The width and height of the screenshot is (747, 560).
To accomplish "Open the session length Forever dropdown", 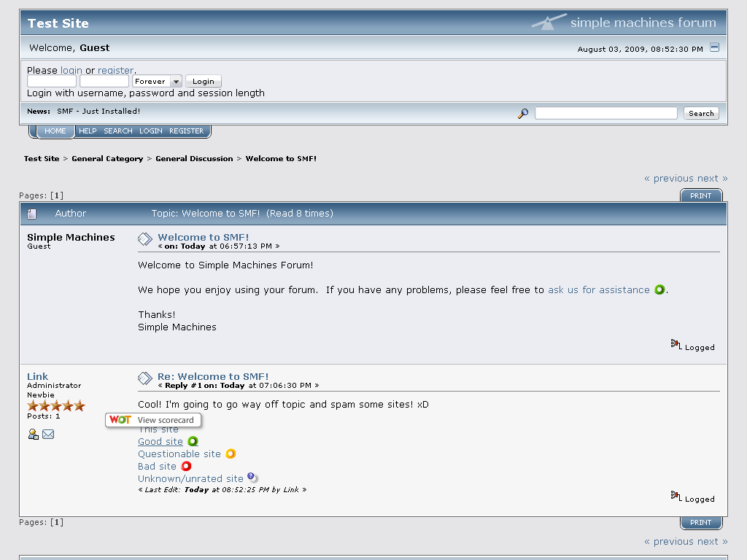I will [x=158, y=82].
